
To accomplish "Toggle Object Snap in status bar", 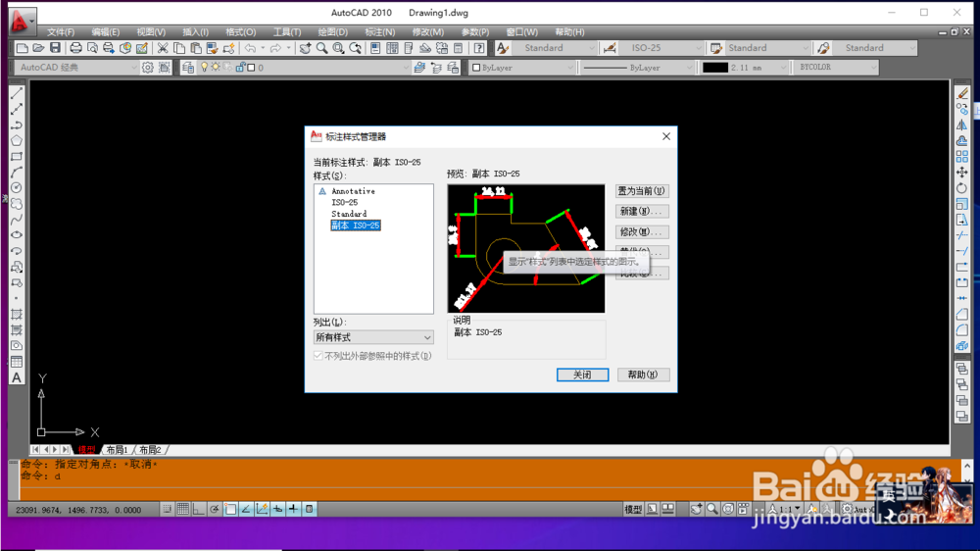I will click(x=230, y=510).
